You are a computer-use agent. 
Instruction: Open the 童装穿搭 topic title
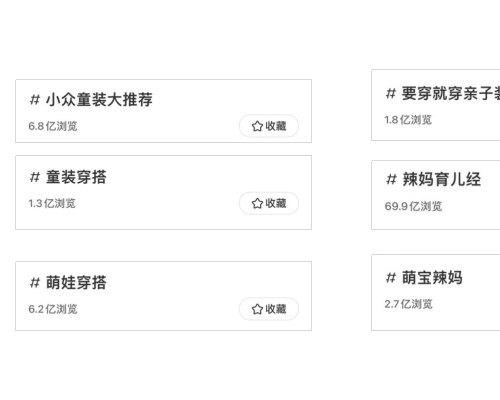76,177
